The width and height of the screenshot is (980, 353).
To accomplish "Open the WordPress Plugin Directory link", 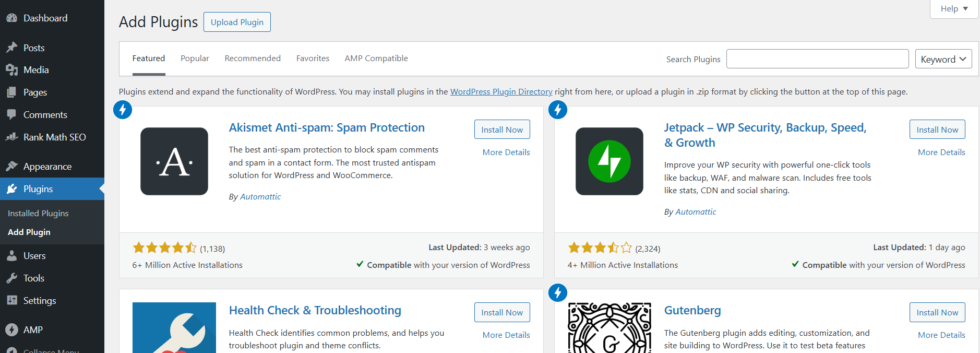I will 501,92.
